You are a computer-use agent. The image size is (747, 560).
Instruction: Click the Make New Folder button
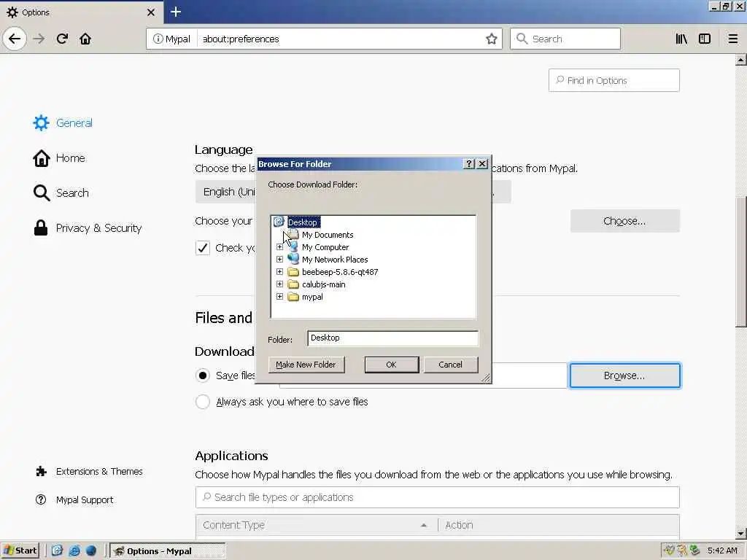coord(306,365)
